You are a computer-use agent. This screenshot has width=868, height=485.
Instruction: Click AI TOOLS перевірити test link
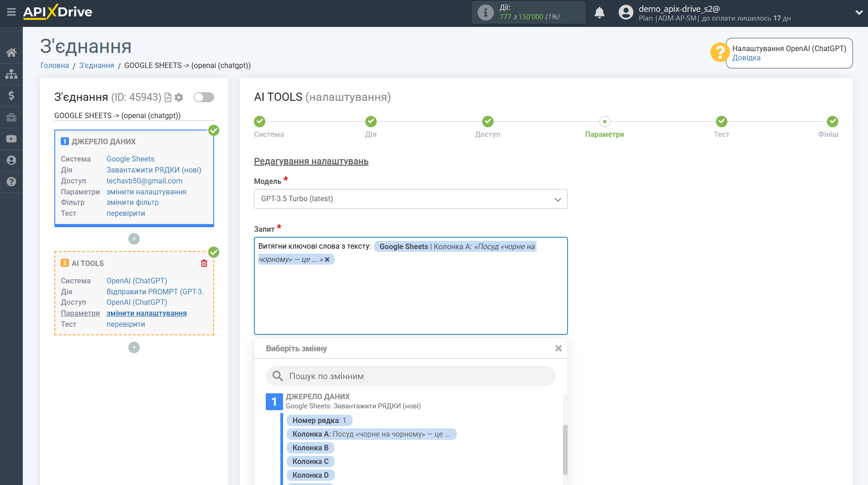click(x=126, y=324)
